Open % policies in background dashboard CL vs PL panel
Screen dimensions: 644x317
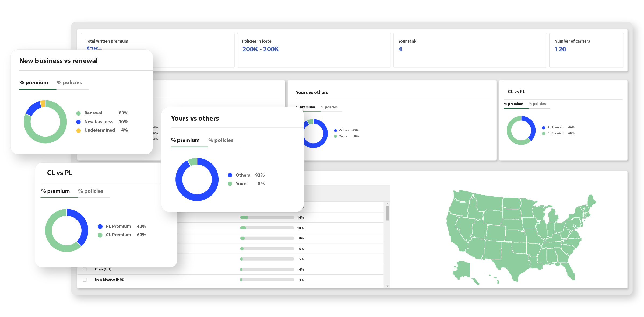click(x=537, y=104)
